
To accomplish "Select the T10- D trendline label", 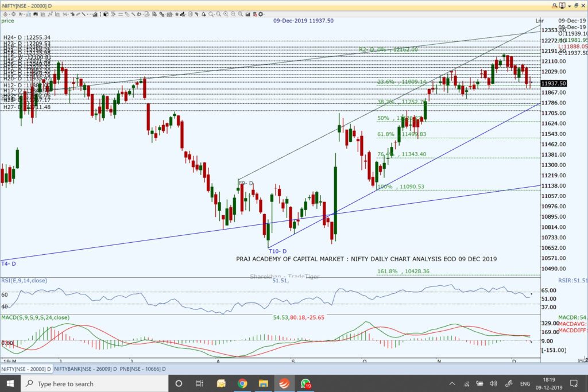I will [x=277, y=251].
